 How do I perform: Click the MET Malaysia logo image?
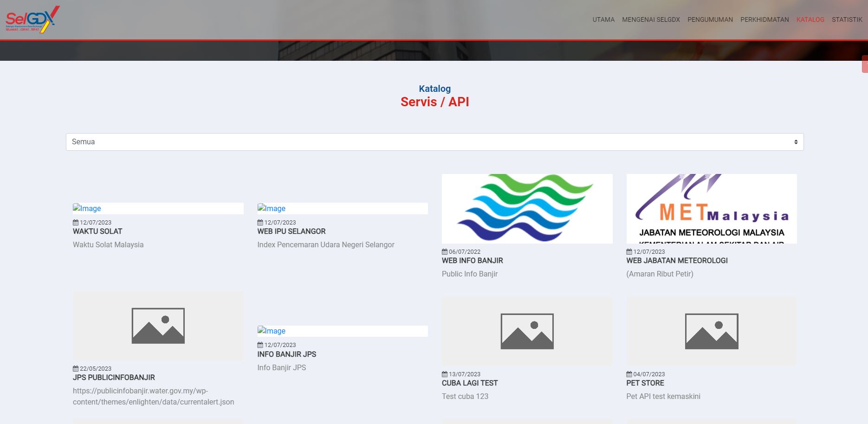711,208
